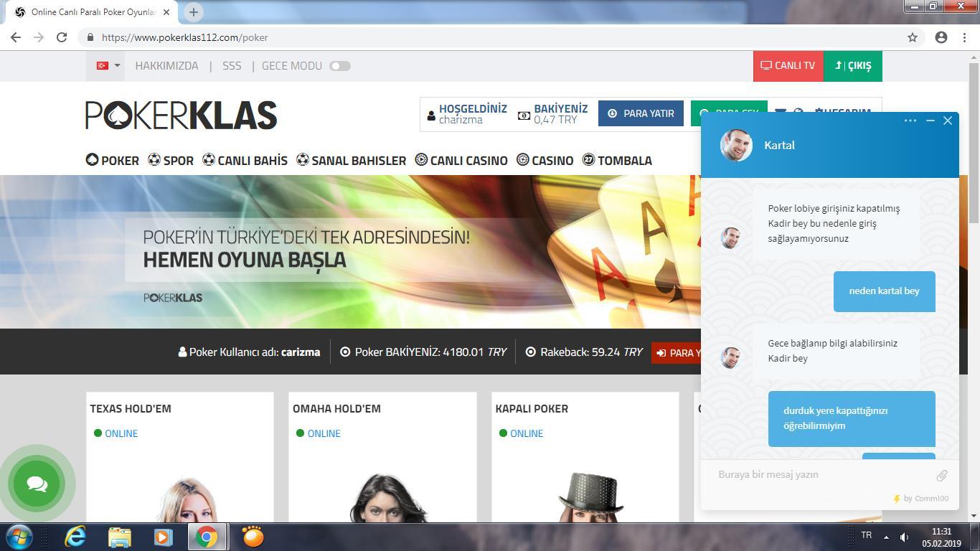
Task: Launch Internet Explorer from taskbar
Action: pos(75,537)
